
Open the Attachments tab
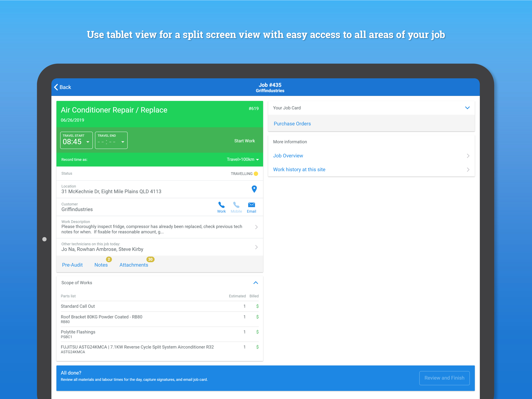134,265
